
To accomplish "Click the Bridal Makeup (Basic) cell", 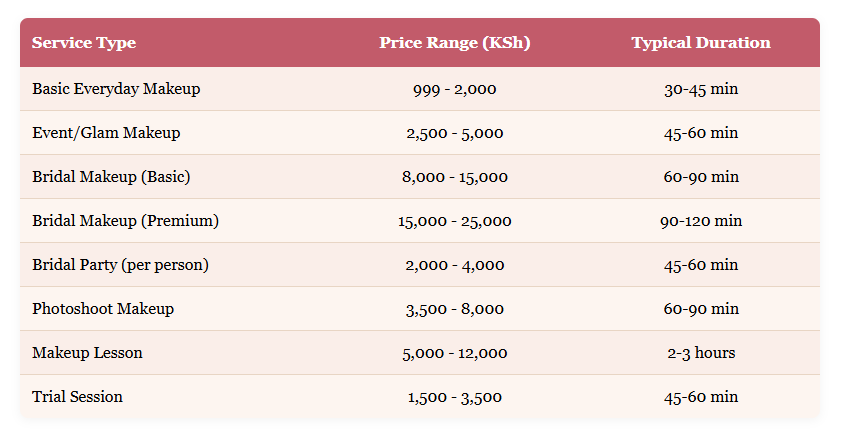I will (x=111, y=177).
